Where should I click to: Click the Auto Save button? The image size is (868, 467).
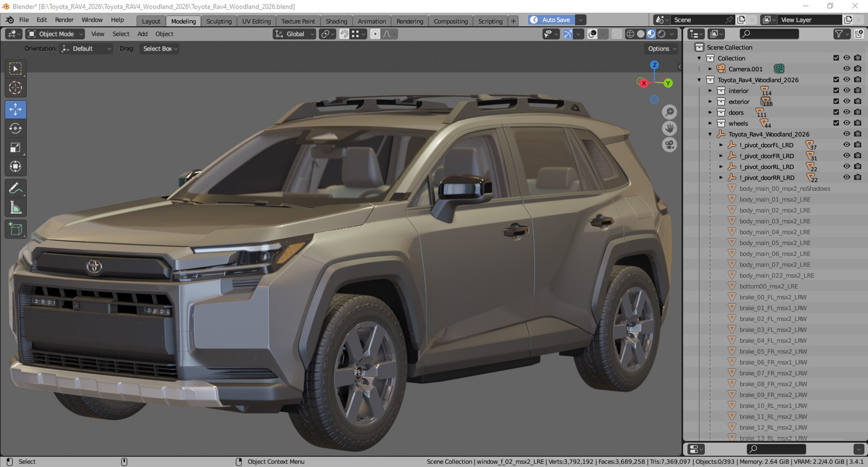point(552,20)
